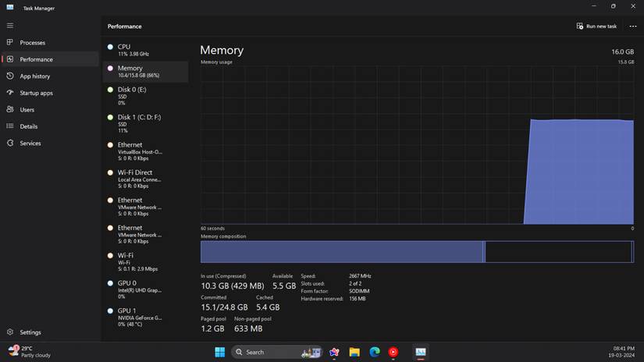The width and height of the screenshot is (644, 362).
Task: Open the Users page
Action: click(x=50, y=109)
